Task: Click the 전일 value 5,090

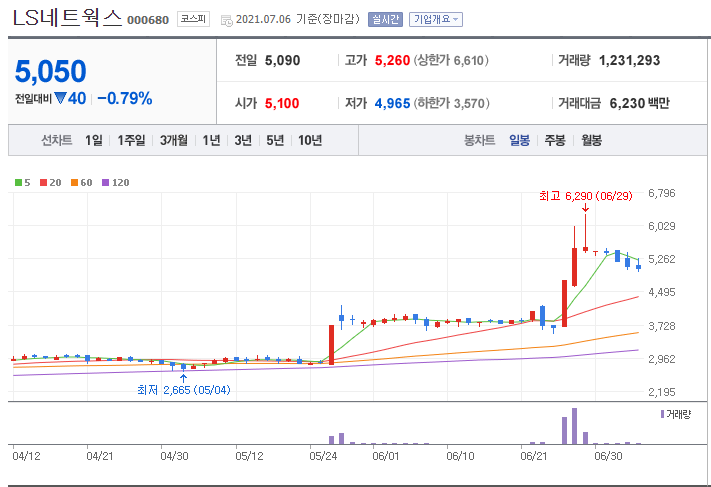Action: click(x=282, y=60)
